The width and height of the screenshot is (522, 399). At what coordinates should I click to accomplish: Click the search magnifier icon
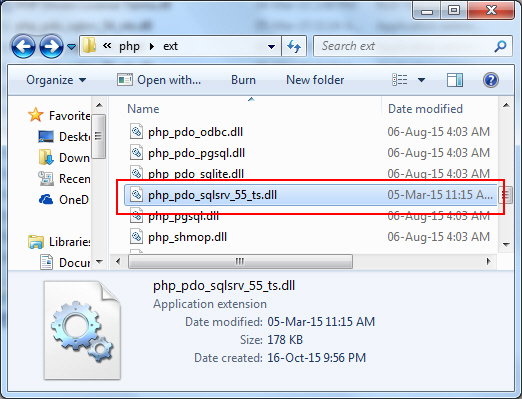500,46
